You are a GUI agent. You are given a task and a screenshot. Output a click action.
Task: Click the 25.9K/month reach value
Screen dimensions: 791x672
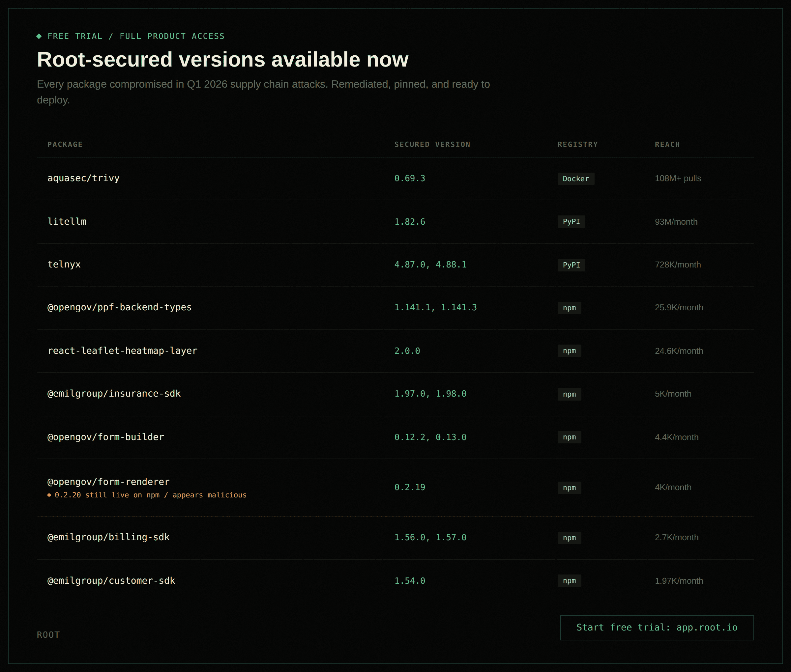(679, 307)
